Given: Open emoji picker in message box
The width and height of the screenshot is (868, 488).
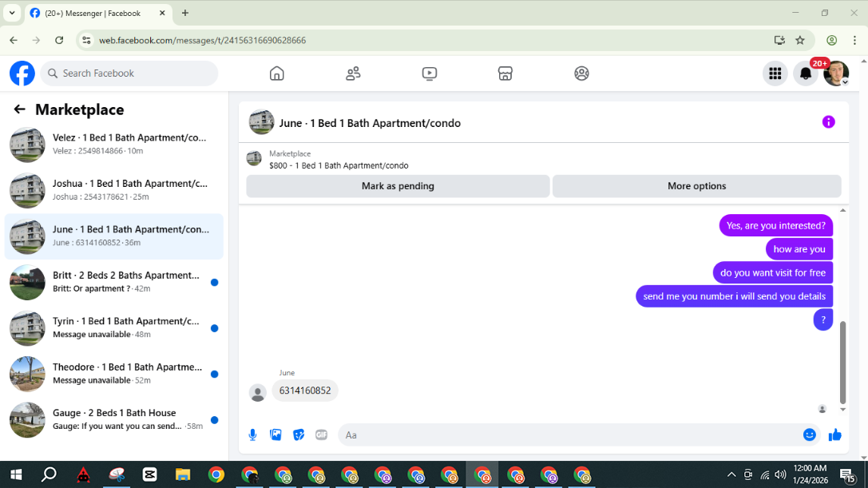Looking at the screenshot, I should click(810, 434).
